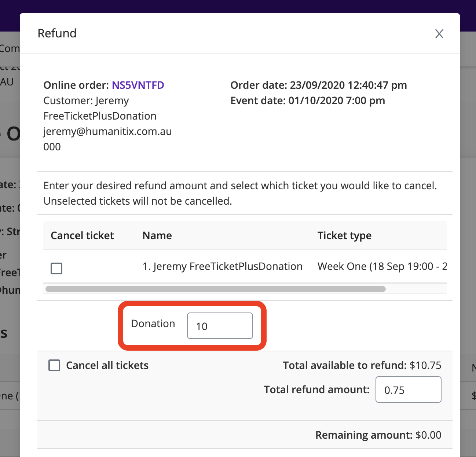The width and height of the screenshot is (476, 457).
Task: Click the Cancel all tickets label
Action: pyautogui.click(x=107, y=365)
